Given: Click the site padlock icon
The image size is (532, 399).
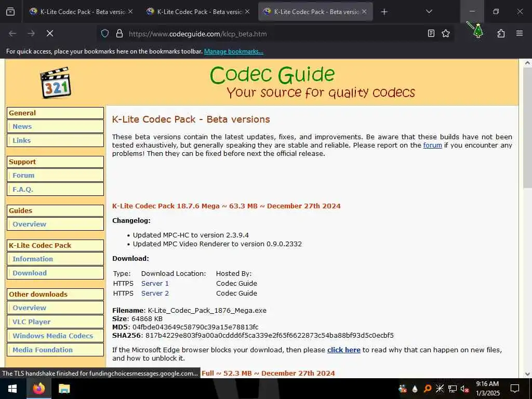Looking at the screenshot, I should tap(119, 33).
